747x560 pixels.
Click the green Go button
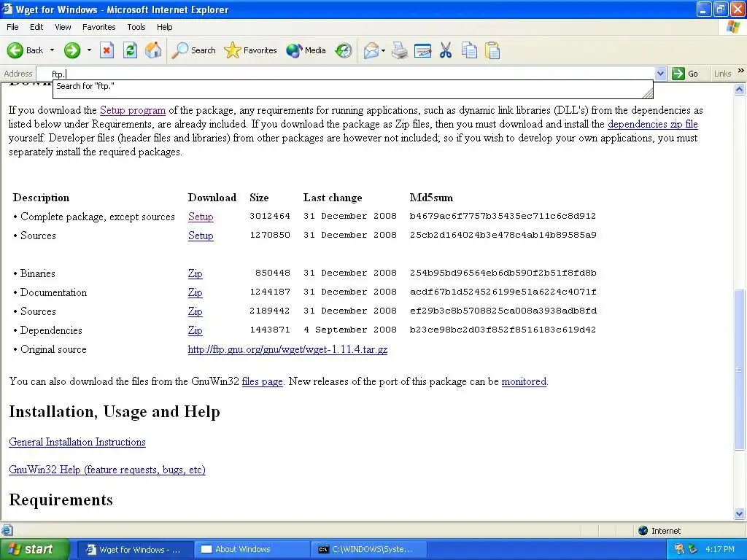click(685, 74)
